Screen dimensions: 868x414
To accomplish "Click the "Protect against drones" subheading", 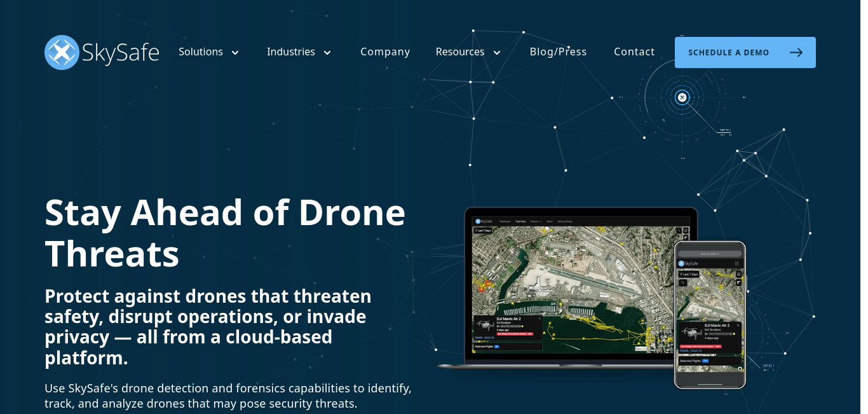I will (208, 327).
